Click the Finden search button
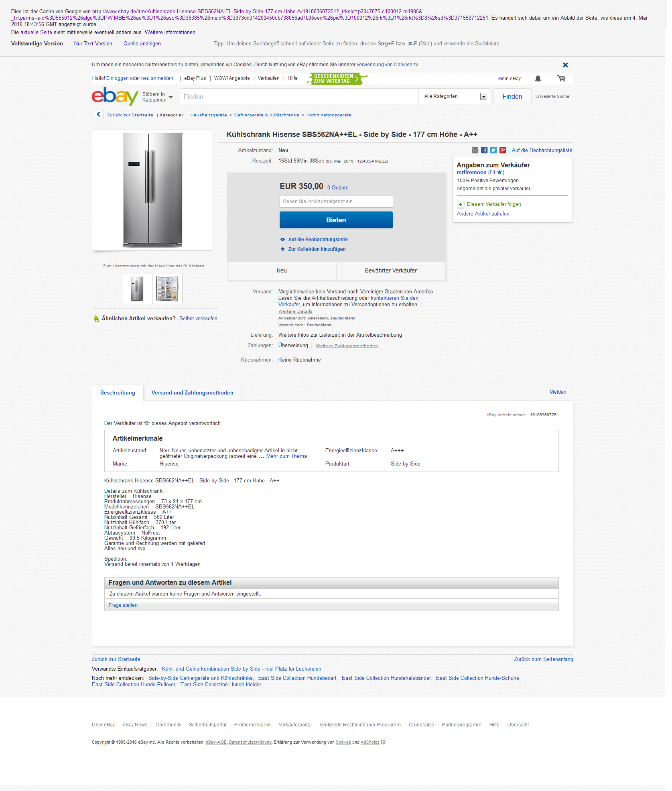This screenshot has width=672, height=791. (x=512, y=97)
